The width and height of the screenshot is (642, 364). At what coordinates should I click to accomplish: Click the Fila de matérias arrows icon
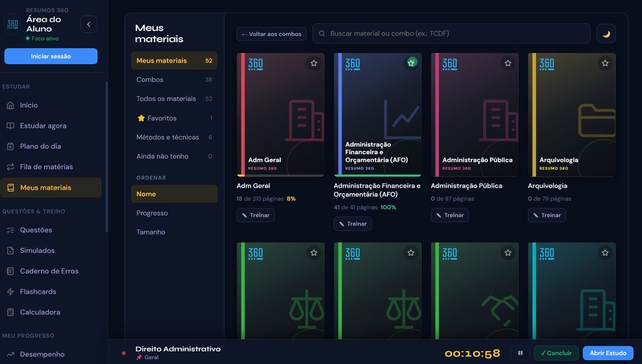(x=10, y=167)
